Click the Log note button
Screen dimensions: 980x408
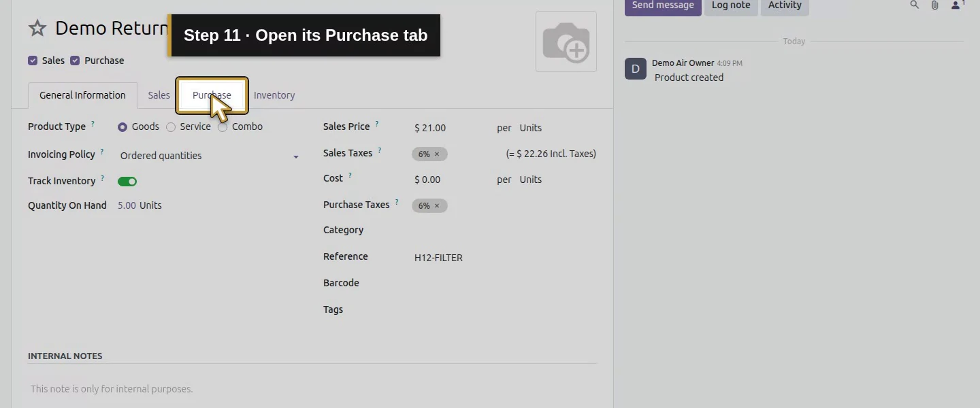click(x=731, y=5)
